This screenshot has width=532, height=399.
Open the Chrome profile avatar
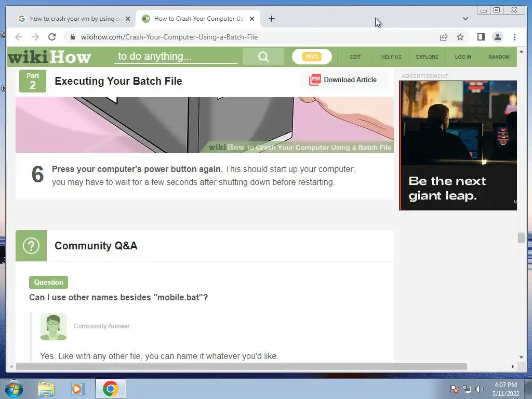497,37
